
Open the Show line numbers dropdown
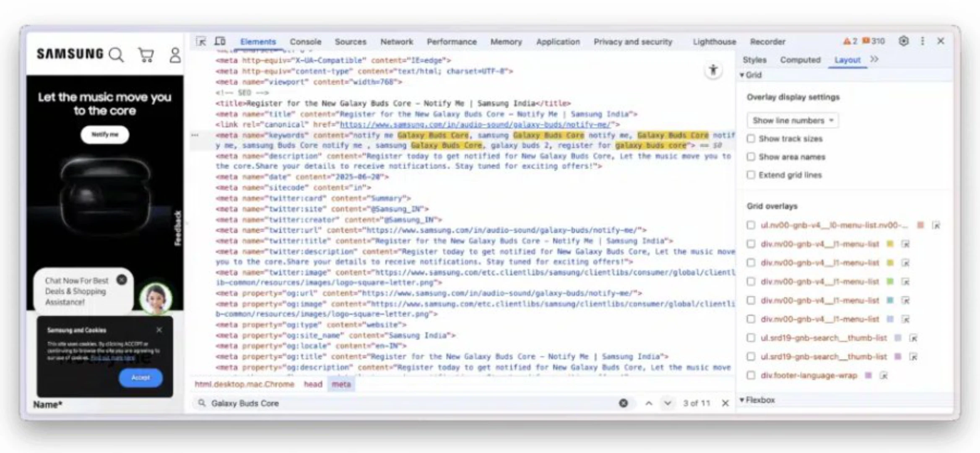point(792,121)
